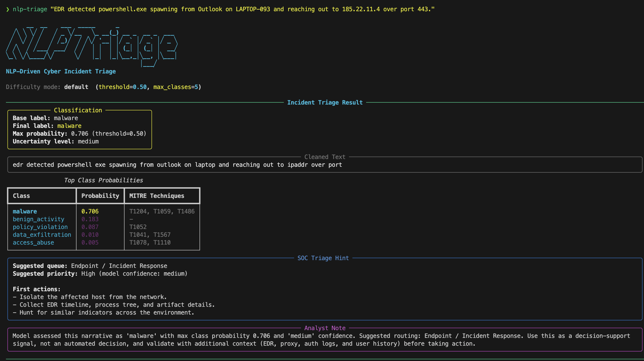Click the nlp-triage command name
This screenshot has width=644, height=361.
[x=30, y=9]
